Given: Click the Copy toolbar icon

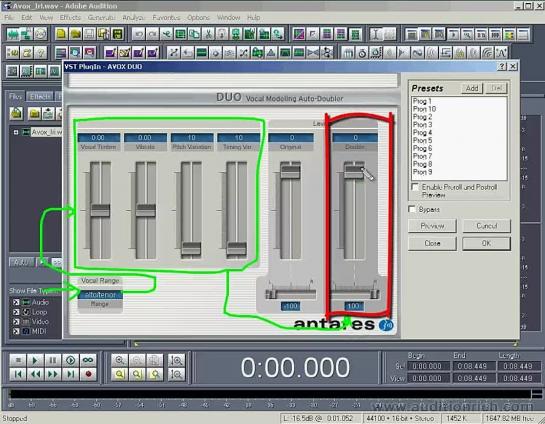Looking at the screenshot, I should point(194,34).
